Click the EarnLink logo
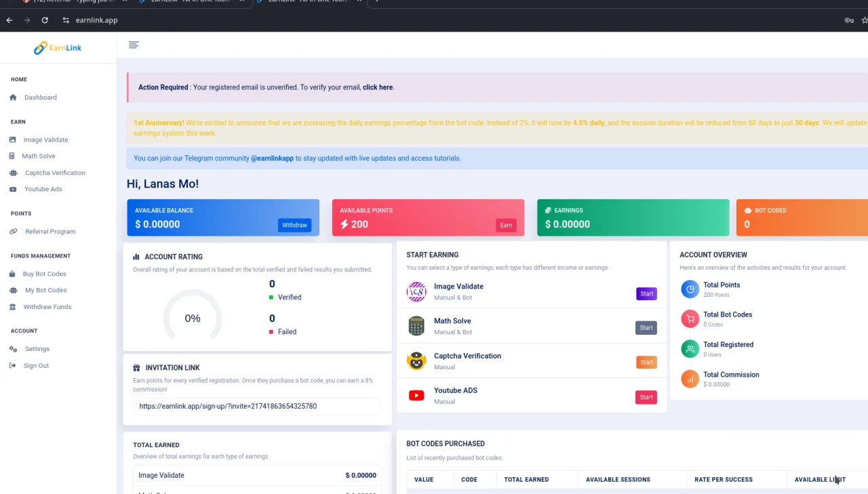868x494 pixels. point(58,47)
